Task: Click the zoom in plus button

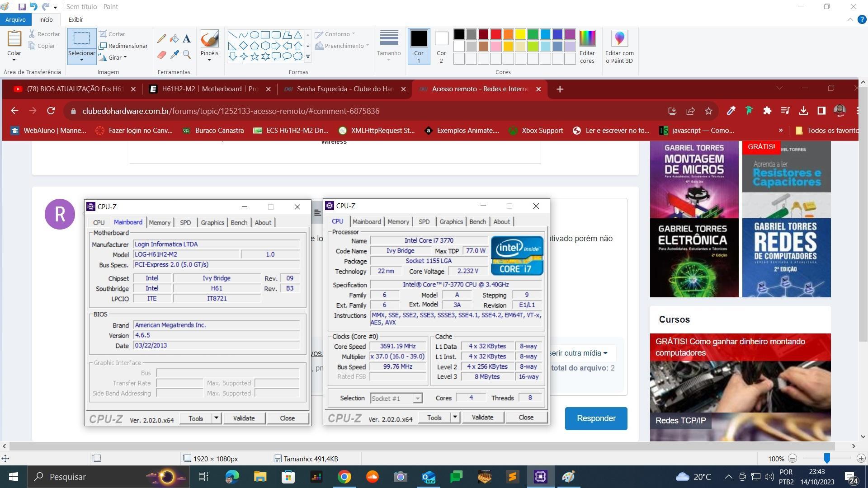Action: [861, 458]
